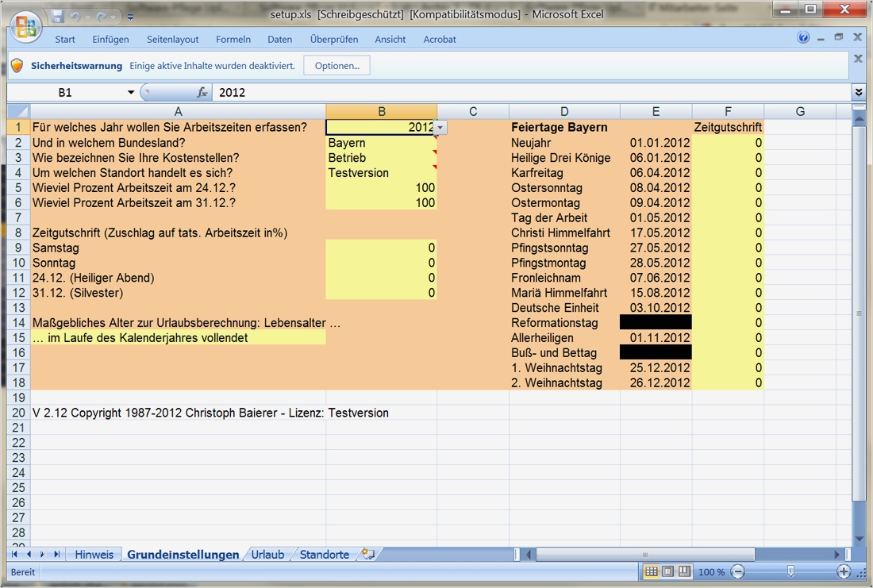Viewport: 873px width, 588px height.
Task: Open Excel help via the blue question mark
Action: tap(803, 38)
